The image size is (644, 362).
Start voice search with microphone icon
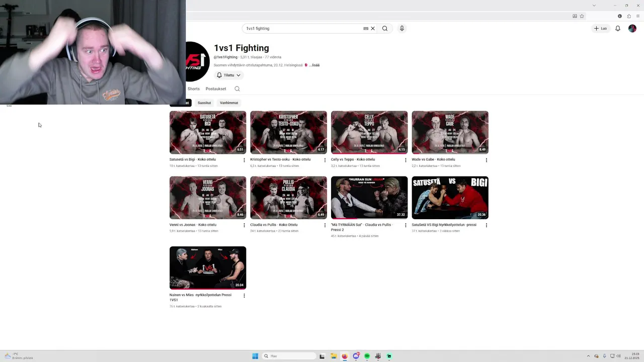[401, 29]
